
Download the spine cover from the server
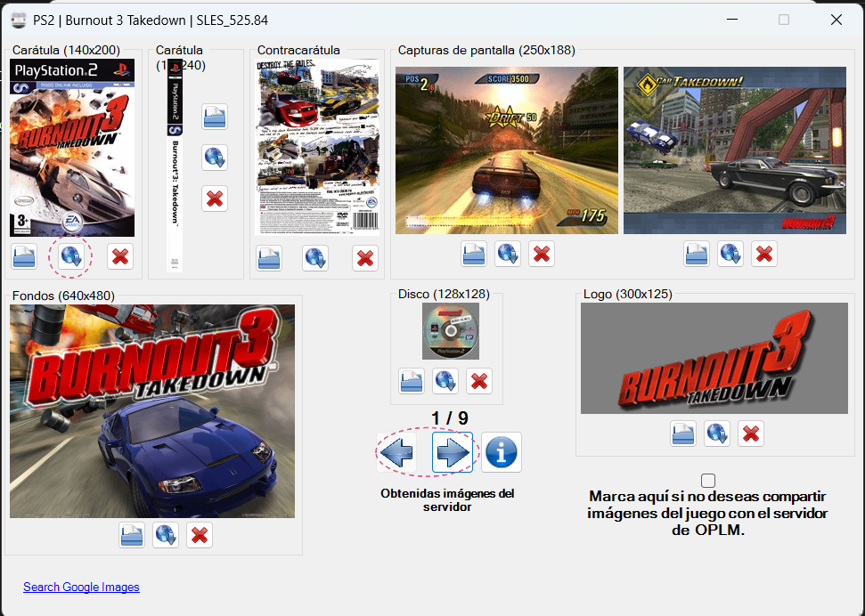(215, 158)
